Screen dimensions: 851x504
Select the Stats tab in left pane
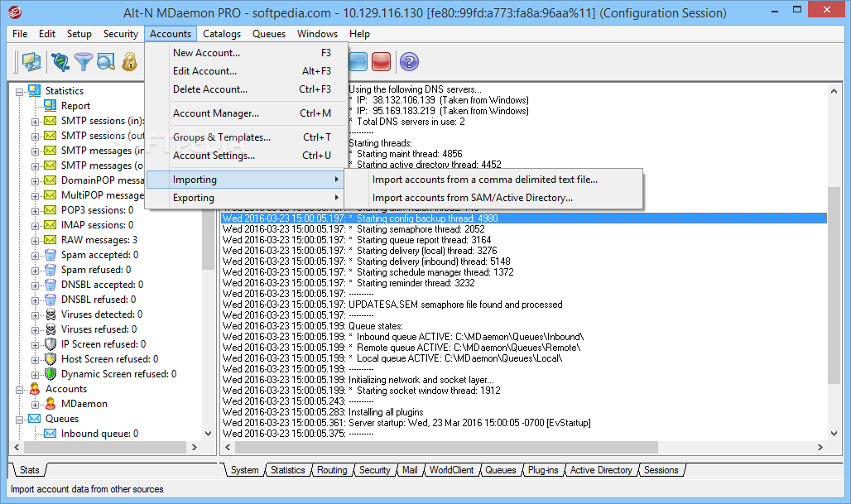click(x=29, y=470)
